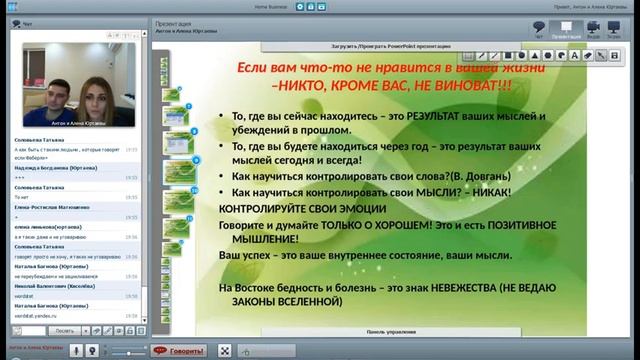Open slide thumbnail numbered 10
The height and width of the screenshot is (360, 640).
point(179,201)
